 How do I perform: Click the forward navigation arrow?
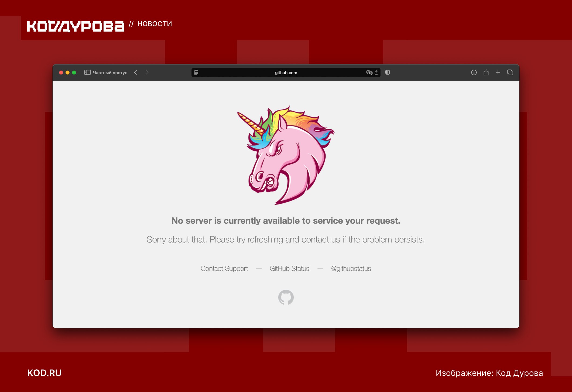click(147, 73)
